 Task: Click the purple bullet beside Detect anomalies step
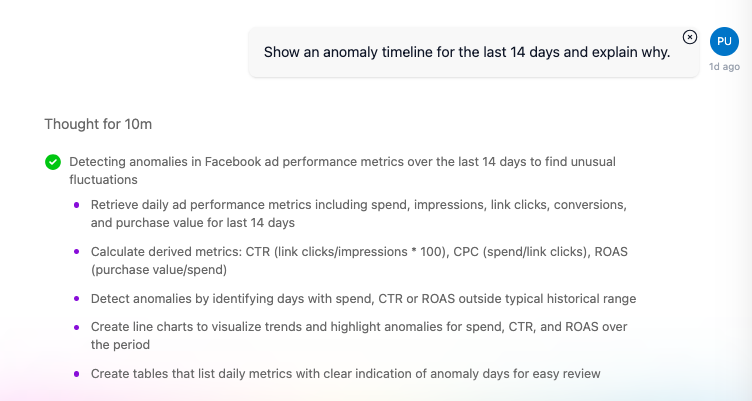[x=76, y=299]
